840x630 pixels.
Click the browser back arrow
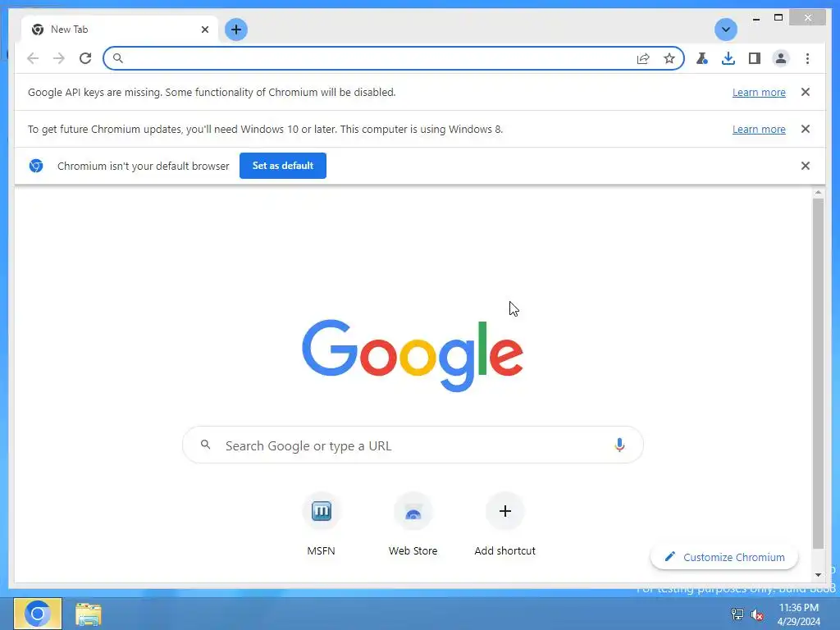point(33,58)
